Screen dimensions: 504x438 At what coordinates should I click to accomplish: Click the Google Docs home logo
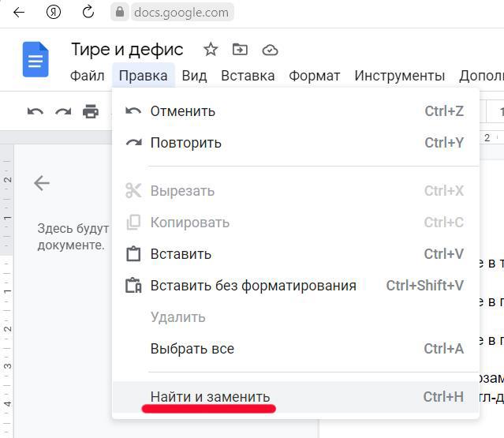pyautogui.click(x=35, y=61)
